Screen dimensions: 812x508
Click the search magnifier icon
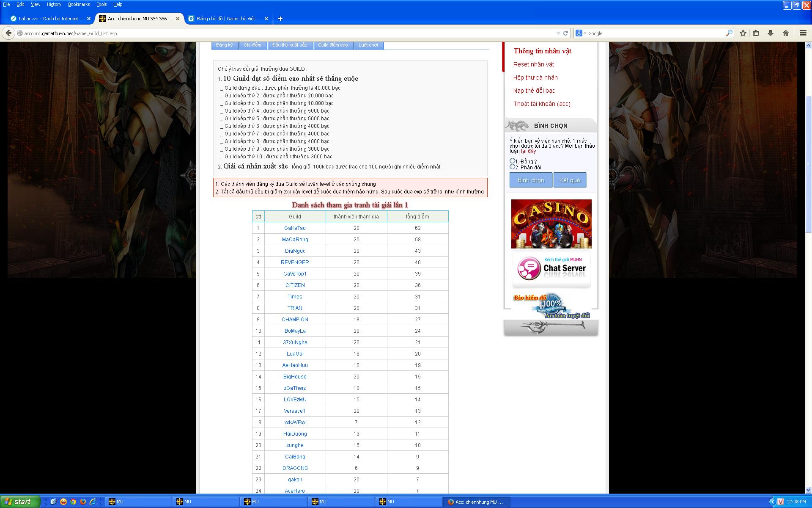point(729,33)
